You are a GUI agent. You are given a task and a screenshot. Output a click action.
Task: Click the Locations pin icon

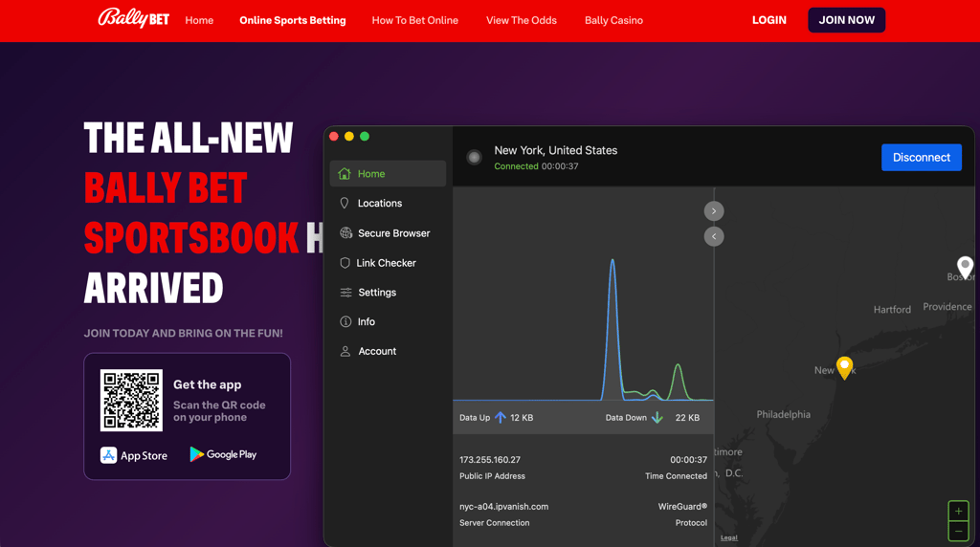click(345, 203)
